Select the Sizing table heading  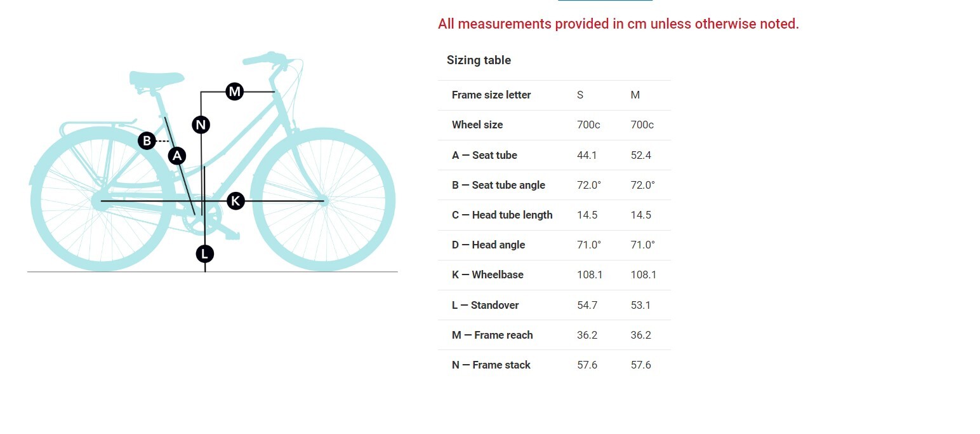click(x=479, y=60)
